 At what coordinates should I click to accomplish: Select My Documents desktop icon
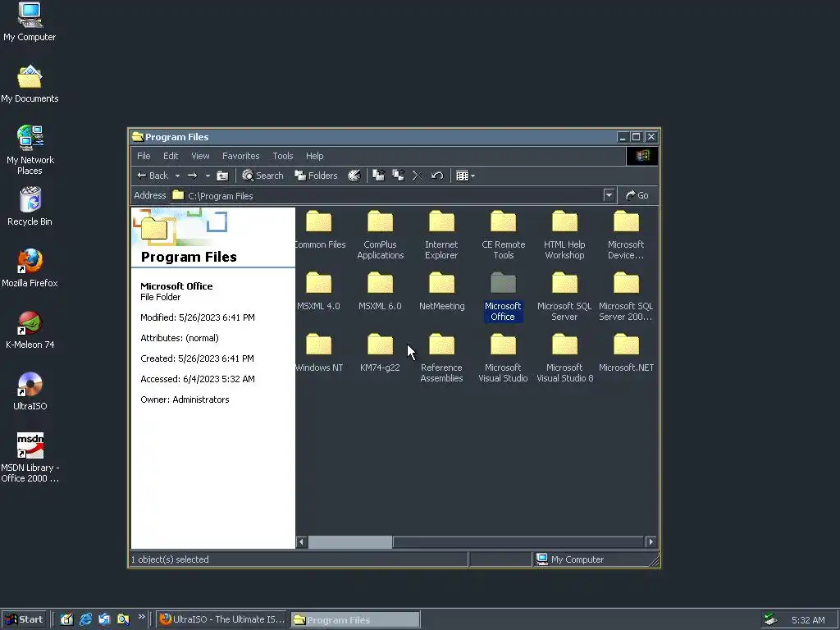30,84
